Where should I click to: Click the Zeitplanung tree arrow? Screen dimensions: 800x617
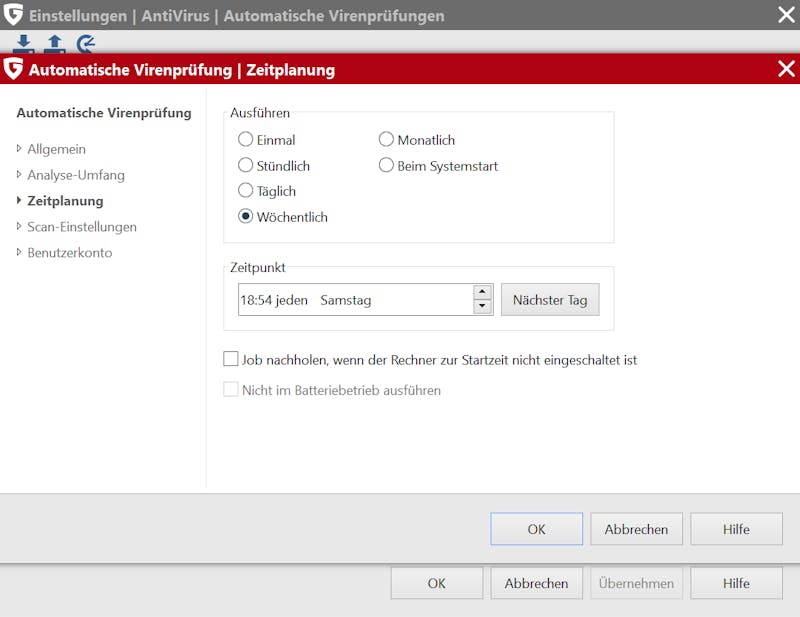point(19,200)
